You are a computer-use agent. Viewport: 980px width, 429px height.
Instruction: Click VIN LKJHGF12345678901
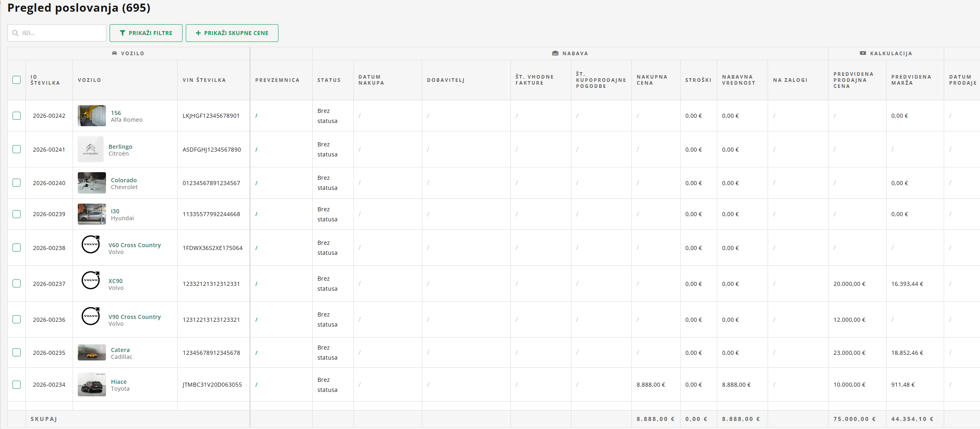coord(211,116)
